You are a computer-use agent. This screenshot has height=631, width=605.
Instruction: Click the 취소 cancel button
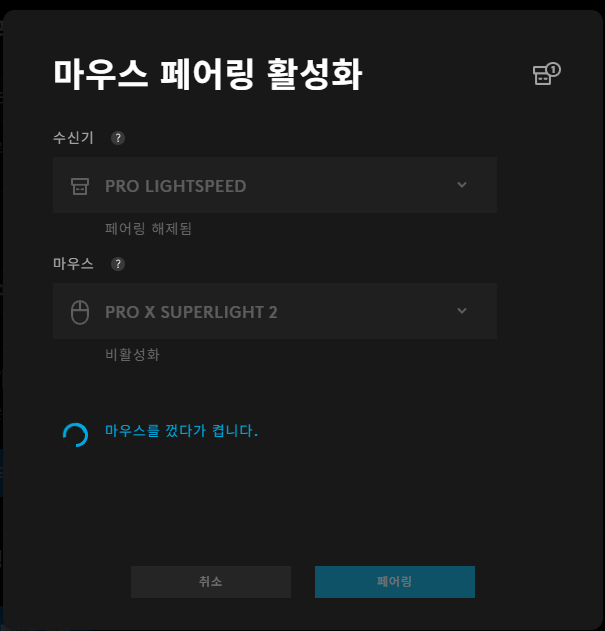pyautogui.click(x=211, y=582)
